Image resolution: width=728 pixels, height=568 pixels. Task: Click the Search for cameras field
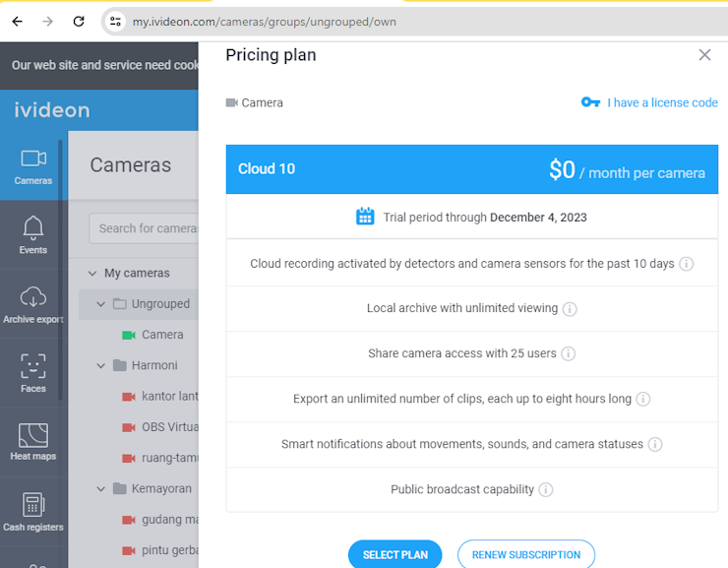144,228
